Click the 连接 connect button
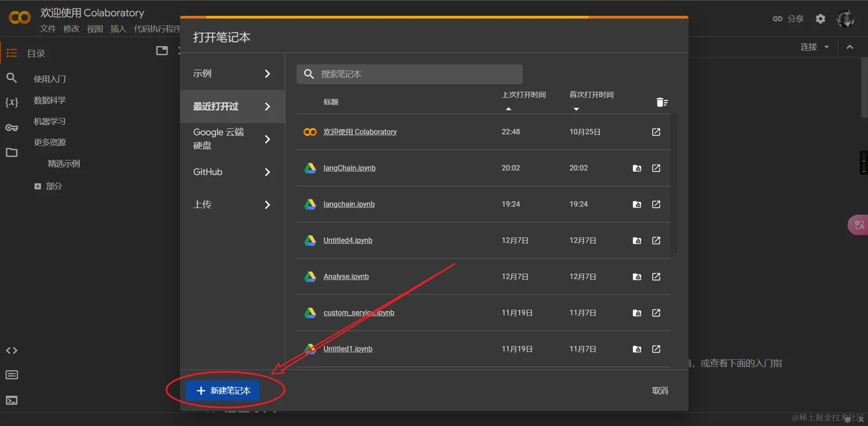The image size is (868, 426). click(x=808, y=47)
